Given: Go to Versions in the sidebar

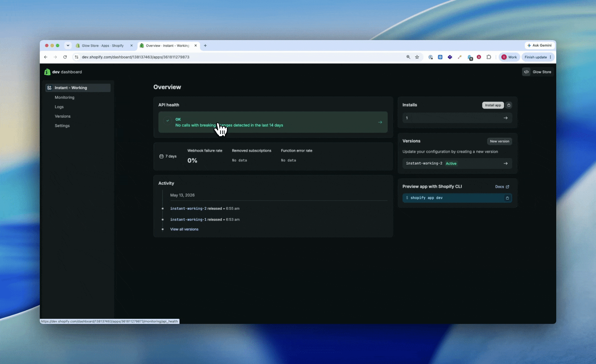Looking at the screenshot, I should tap(63, 116).
